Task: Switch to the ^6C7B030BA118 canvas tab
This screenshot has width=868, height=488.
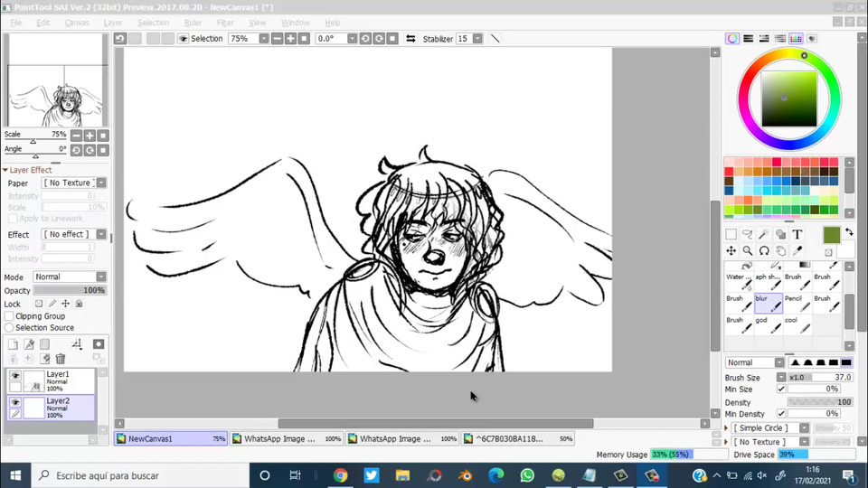Action: coord(519,439)
